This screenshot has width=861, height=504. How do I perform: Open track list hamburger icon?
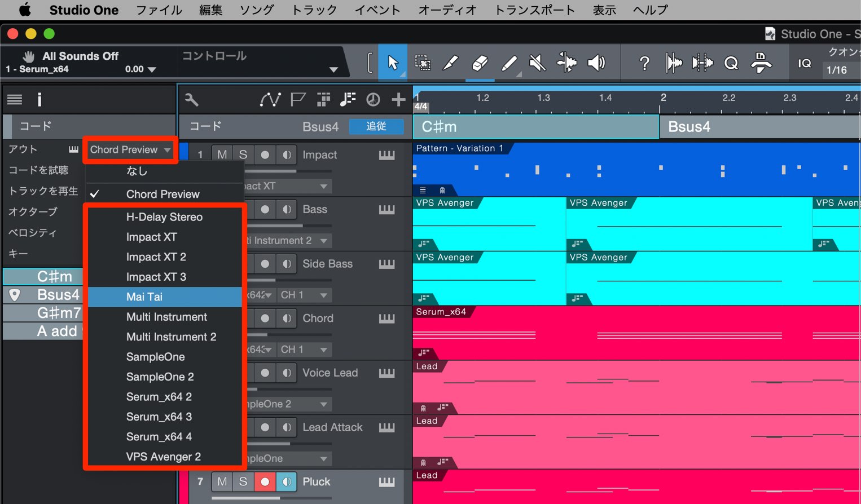click(15, 100)
